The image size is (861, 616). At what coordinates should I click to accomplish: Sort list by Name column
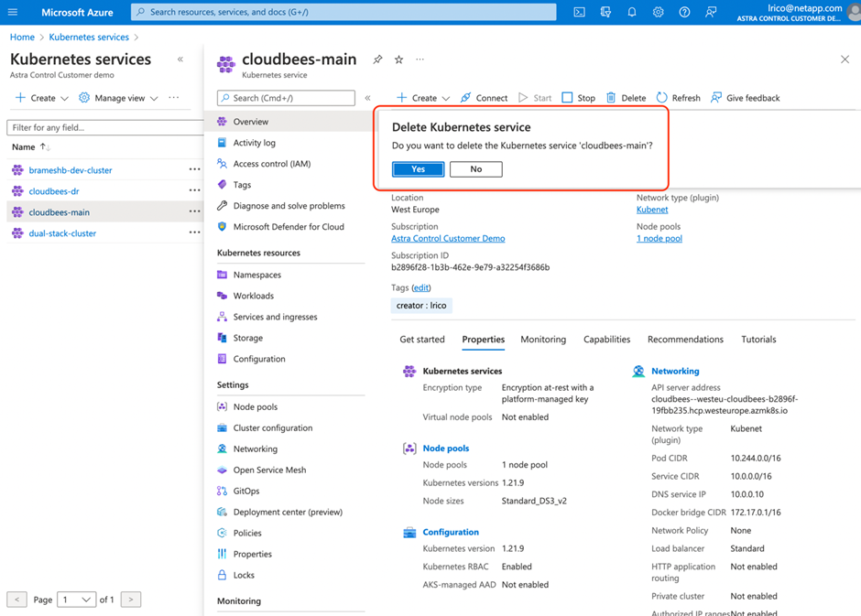31,147
